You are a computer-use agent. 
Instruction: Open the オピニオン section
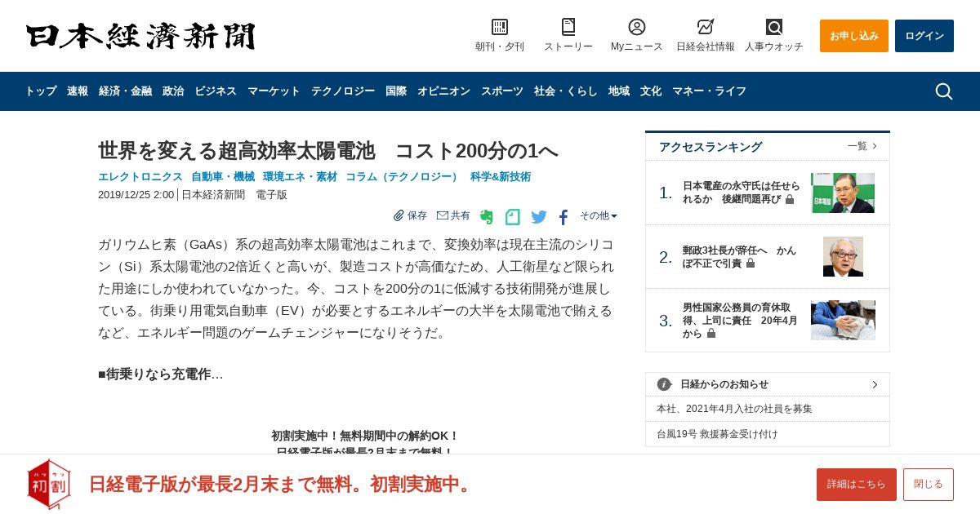tap(443, 91)
